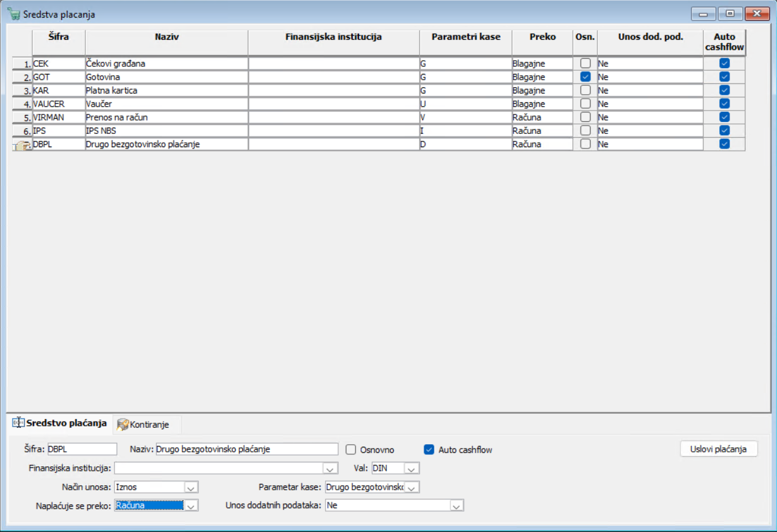The image size is (777, 532).
Task: Click the Kontiranje tab icon
Action: tap(123, 425)
